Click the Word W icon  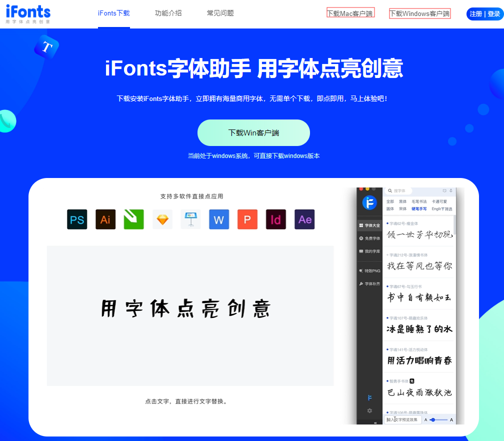pyautogui.click(x=219, y=219)
